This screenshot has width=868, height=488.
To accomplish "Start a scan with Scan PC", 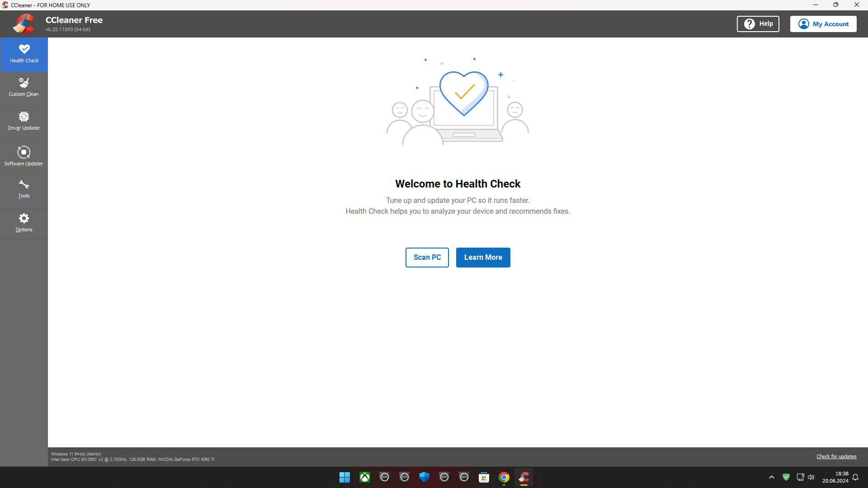I will (x=427, y=257).
